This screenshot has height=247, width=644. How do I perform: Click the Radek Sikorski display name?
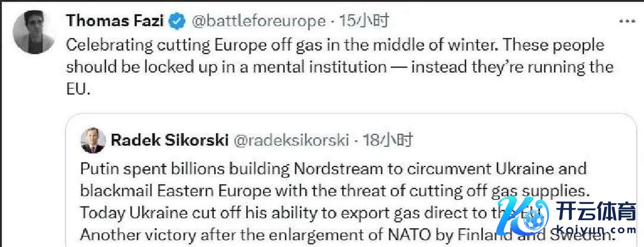170,141
